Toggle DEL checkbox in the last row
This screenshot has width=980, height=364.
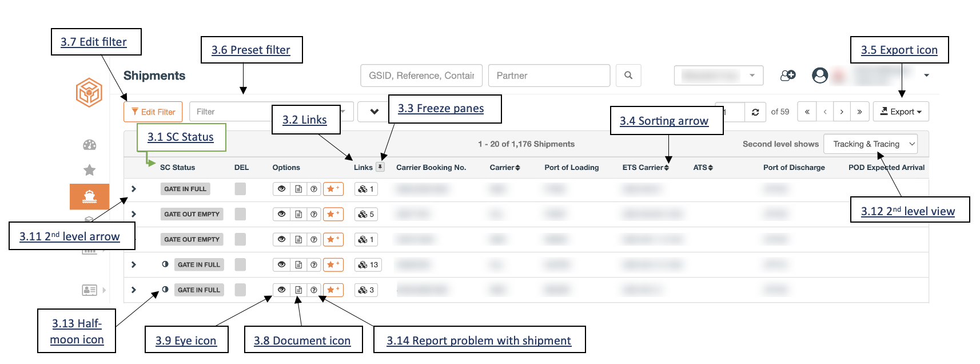[x=240, y=290]
